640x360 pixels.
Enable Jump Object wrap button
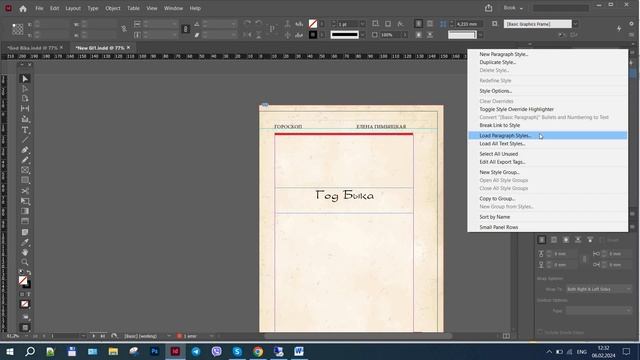(x=578, y=240)
